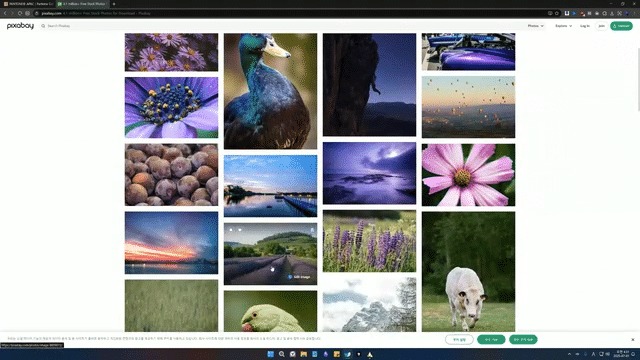Bookmark this page with the star icon
640x360 pixels.
[557, 13]
